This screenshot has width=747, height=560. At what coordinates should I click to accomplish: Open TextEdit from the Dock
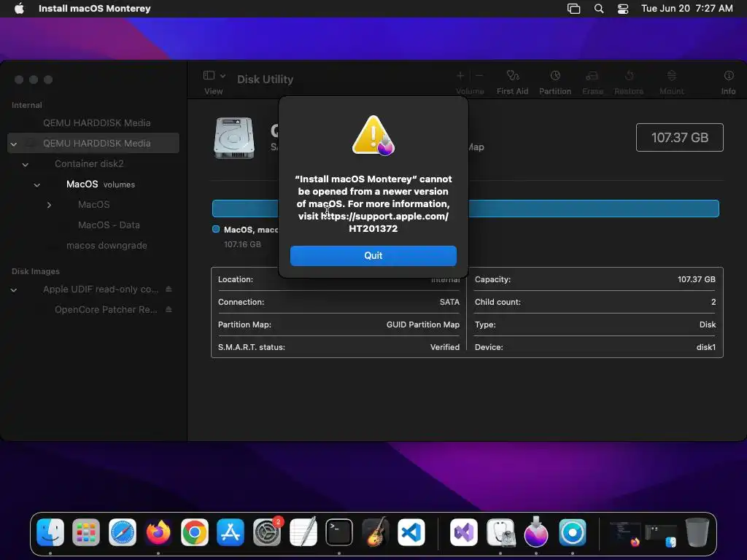tap(303, 532)
